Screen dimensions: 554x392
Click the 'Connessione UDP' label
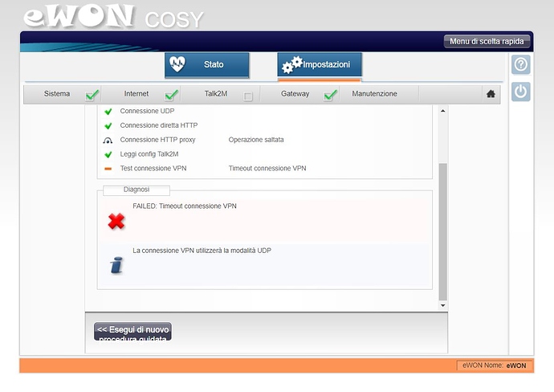pyautogui.click(x=148, y=111)
